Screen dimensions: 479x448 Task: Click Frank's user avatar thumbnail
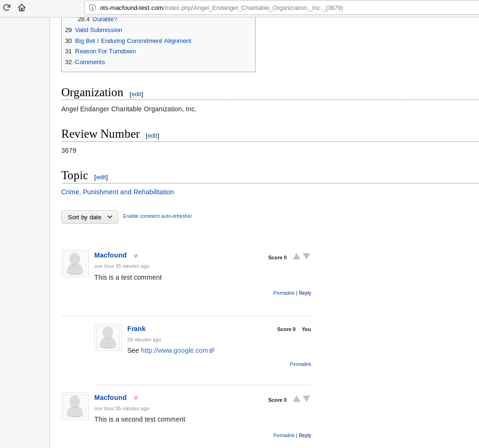click(x=108, y=337)
